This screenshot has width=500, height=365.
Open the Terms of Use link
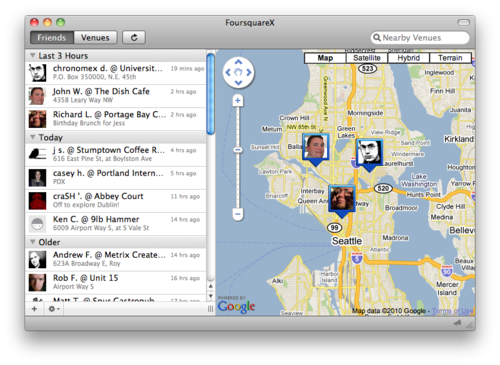(x=453, y=311)
